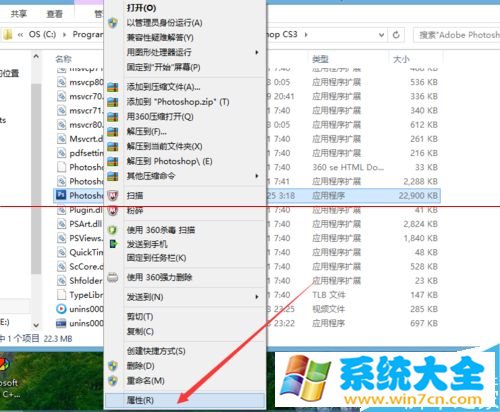Click OS (C:) in address breadcrumb
The width and height of the screenshot is (500, 412).
[x=42, y=34]
